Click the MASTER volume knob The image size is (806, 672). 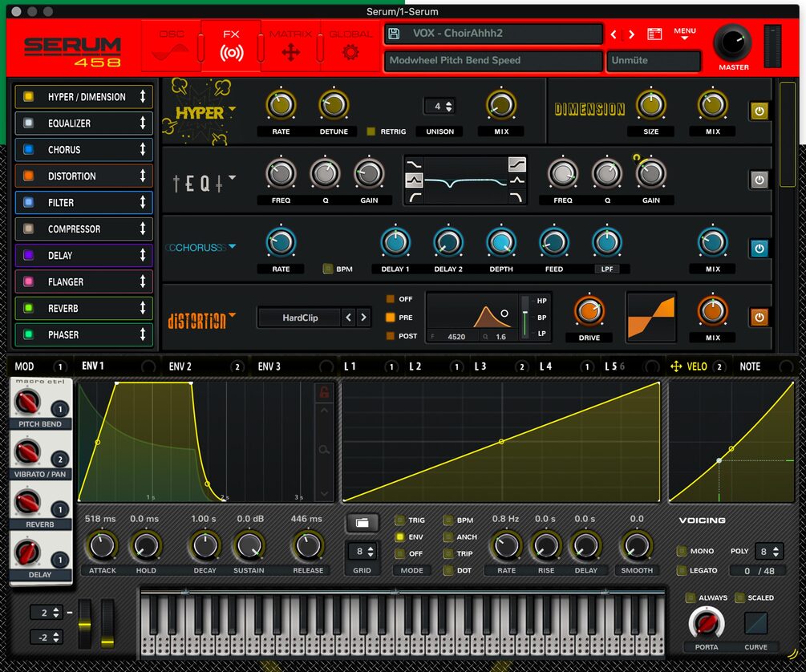click(x=732, y=43)
